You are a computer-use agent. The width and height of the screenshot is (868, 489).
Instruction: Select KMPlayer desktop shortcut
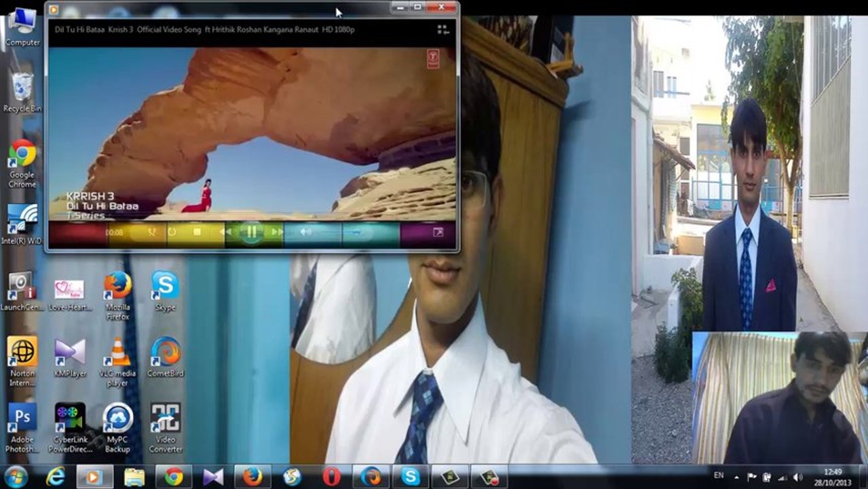point(69,358)
